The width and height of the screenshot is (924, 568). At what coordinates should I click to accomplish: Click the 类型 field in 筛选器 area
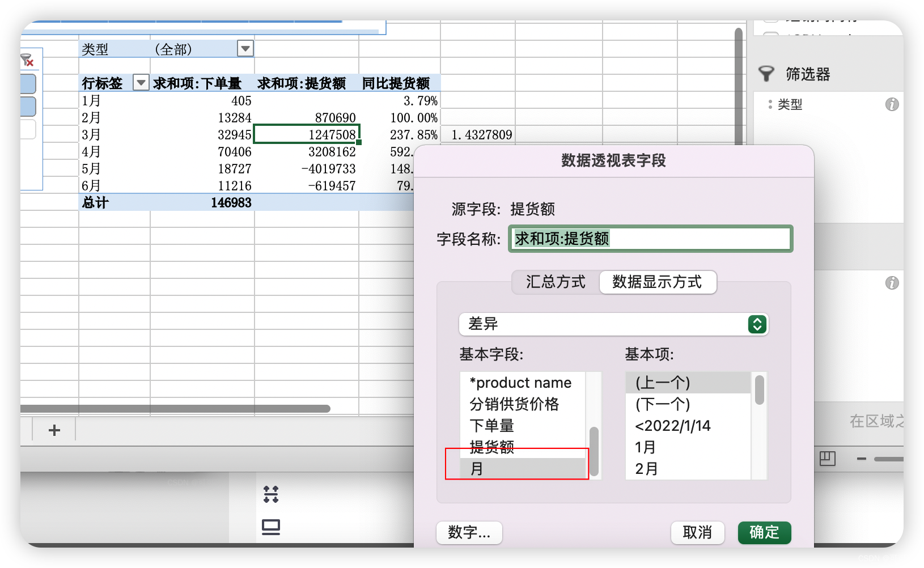tap(790, 104)
